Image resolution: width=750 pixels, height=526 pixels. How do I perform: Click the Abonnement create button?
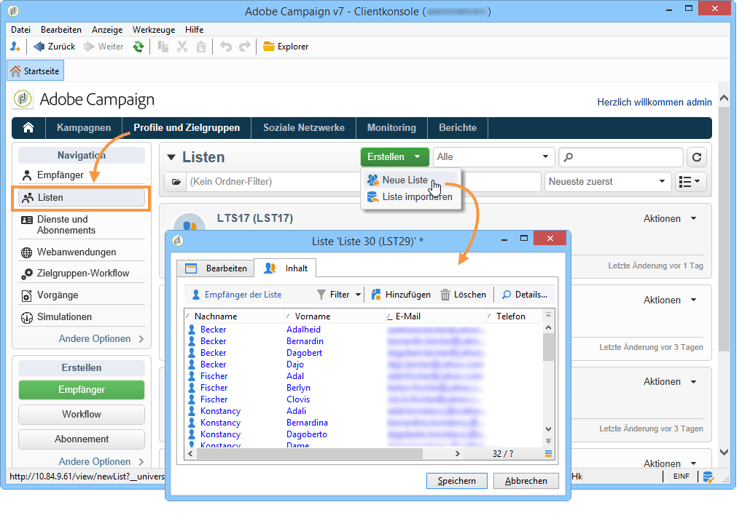click(81, 439)
